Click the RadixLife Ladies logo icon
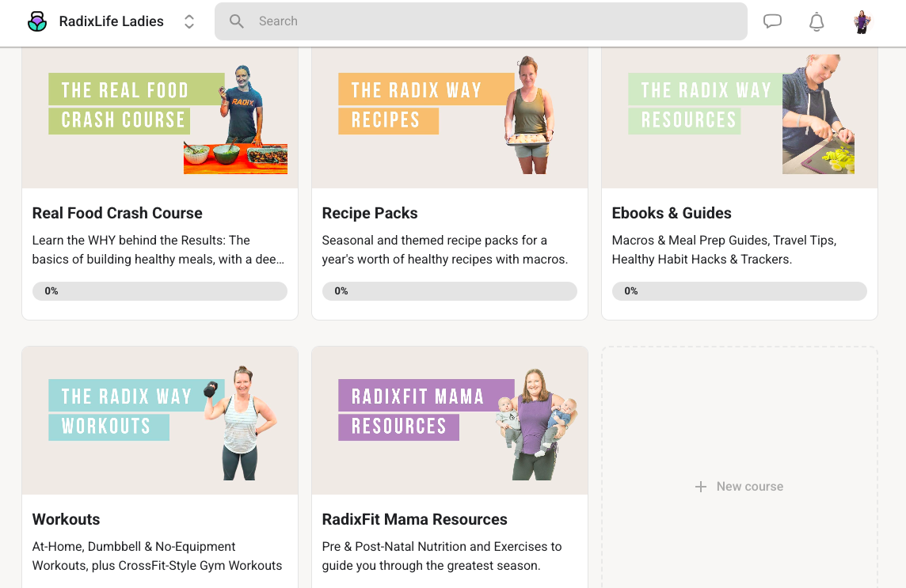The height and width of the screenshot is (588, 906). [37, 21]
